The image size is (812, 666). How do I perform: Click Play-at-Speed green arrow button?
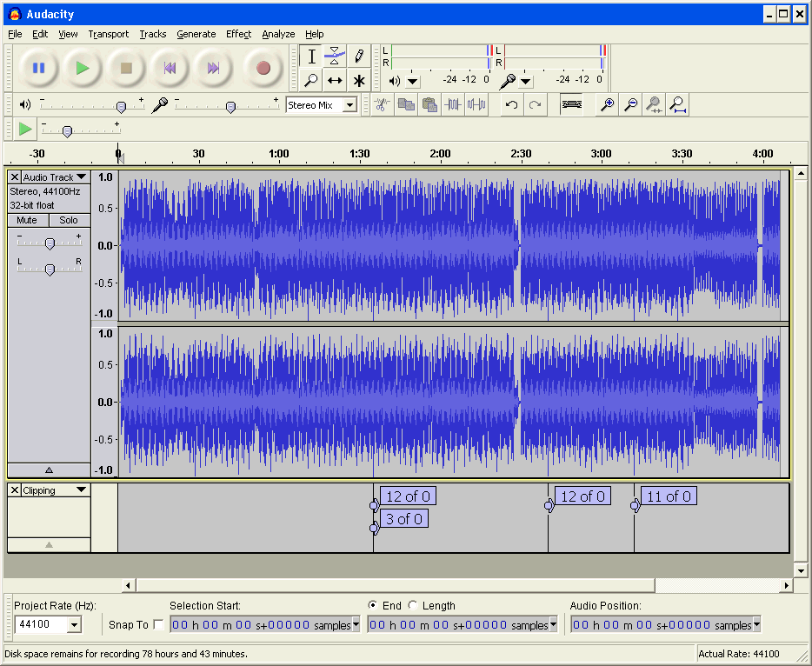(x=25, y=129)
